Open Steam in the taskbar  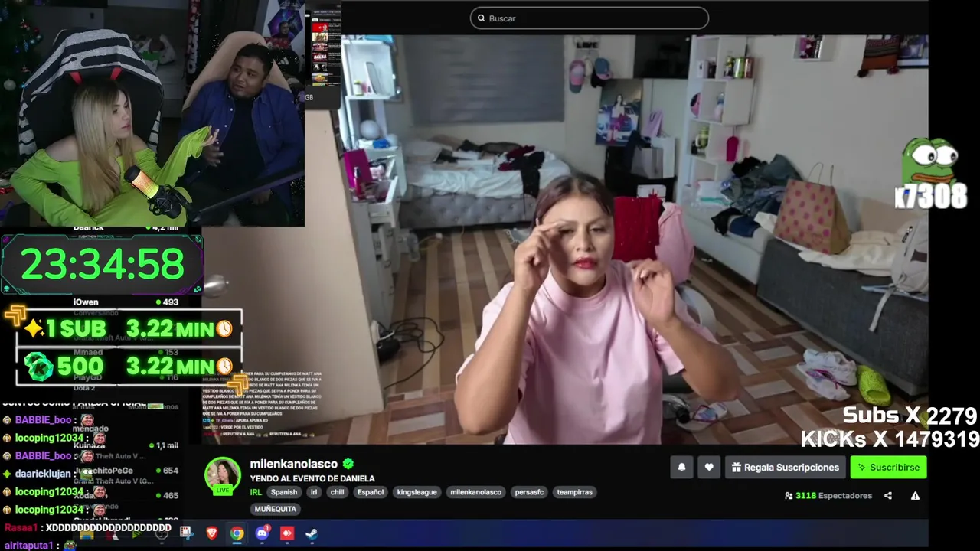(x=312, y=533)
